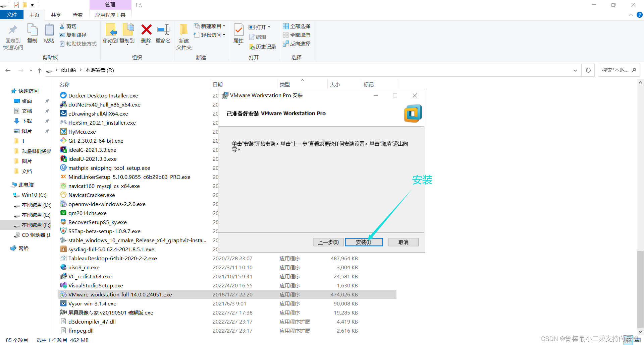Select CD 驱动器 in sidebar
This screenshot has width=644, height=345.
[x=36, y=235]
